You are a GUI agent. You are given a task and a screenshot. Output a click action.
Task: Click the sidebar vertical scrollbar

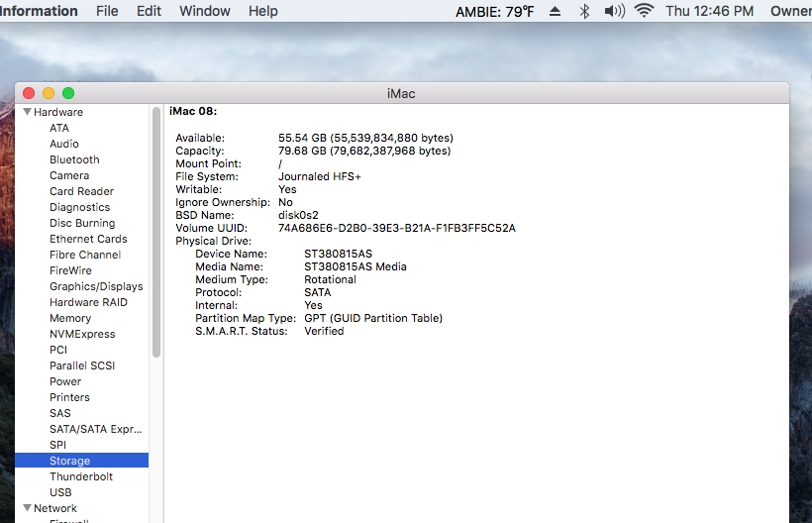tap(156, 232)
